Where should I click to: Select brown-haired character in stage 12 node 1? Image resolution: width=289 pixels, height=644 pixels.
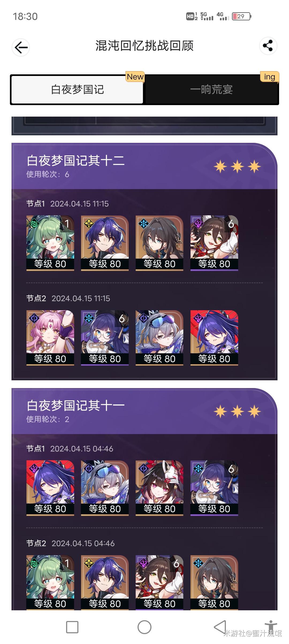[214, 243]
